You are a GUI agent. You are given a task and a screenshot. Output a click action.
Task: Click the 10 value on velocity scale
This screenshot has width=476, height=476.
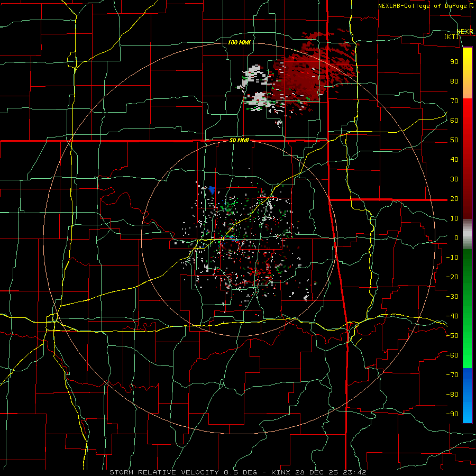tap(454, 218)
